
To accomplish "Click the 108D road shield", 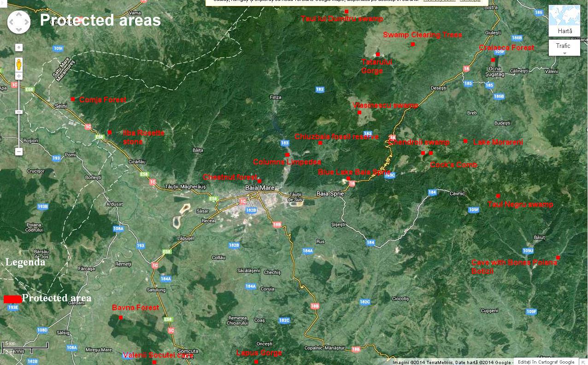I will click(42, 330).
